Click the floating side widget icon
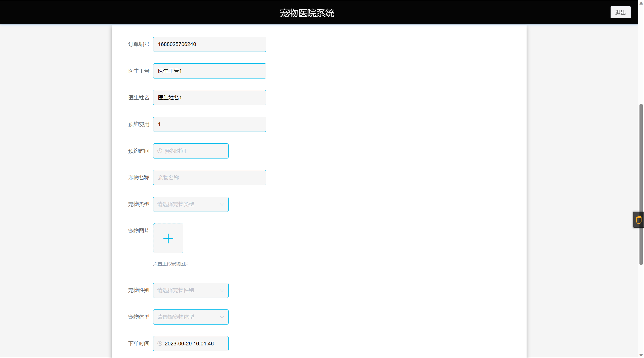644x358 pixels. (x=638, y=220)
